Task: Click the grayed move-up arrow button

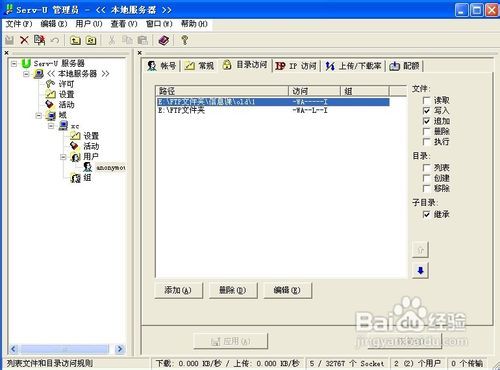Action: coord(420,250)
